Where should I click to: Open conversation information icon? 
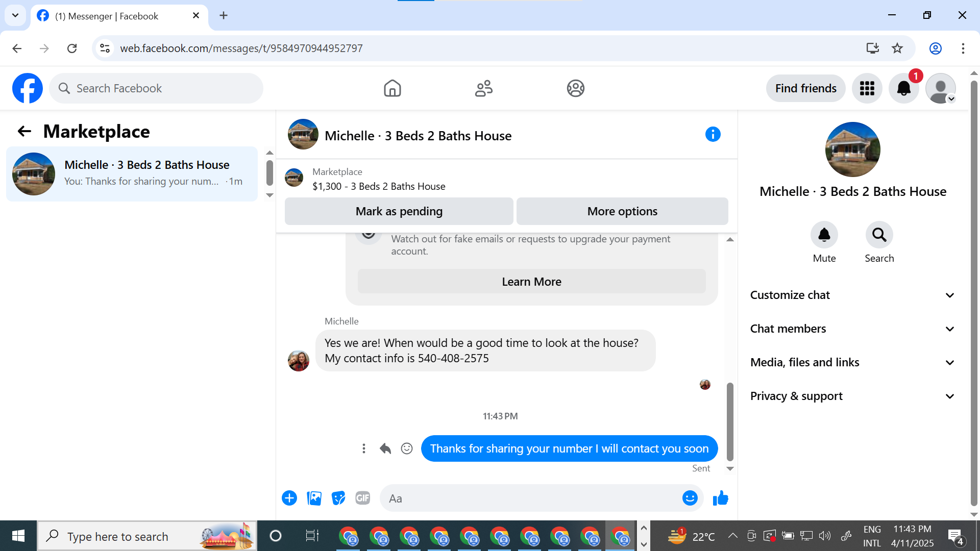tap(713, 134)
